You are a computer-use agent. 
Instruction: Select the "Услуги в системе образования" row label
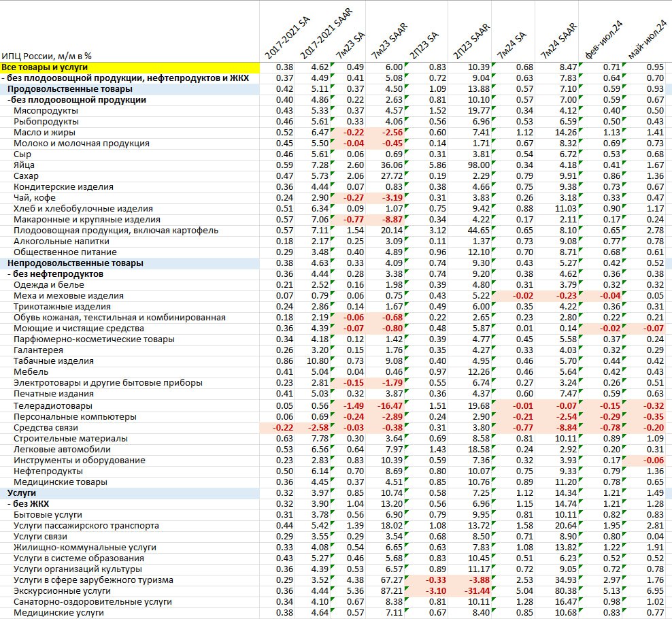point(79,558)
